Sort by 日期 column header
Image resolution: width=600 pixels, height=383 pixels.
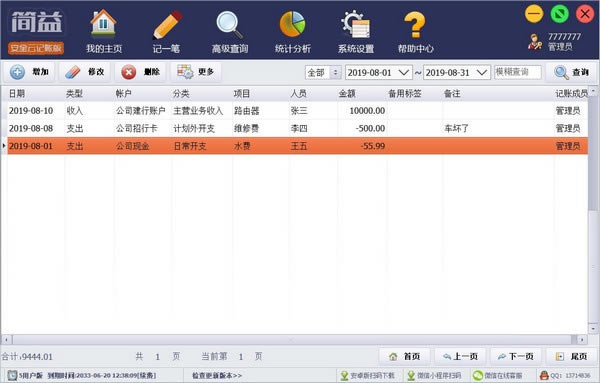tap(17, 94)
